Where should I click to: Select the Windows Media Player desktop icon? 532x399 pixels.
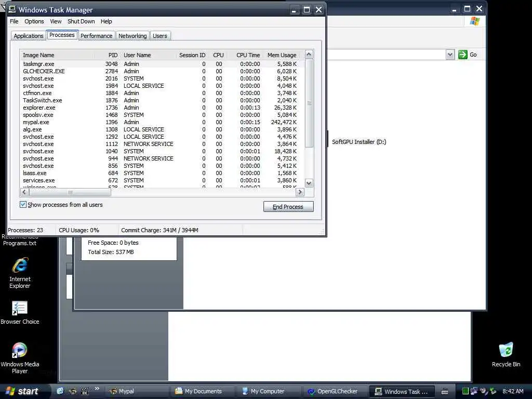point(20,358)
